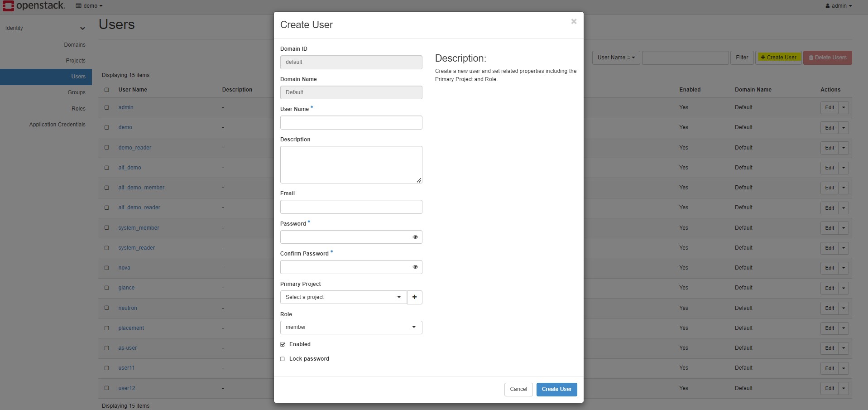The width and height of the screenshot is (868, 410).
Task: Click the OpenStack logo
Action: click(x=34, y=6)
